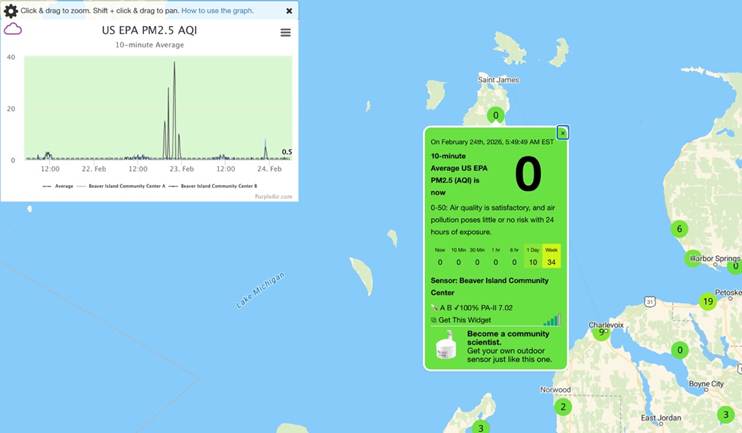Close the graph panel
The image size is (742, 433).
(289, 11)
